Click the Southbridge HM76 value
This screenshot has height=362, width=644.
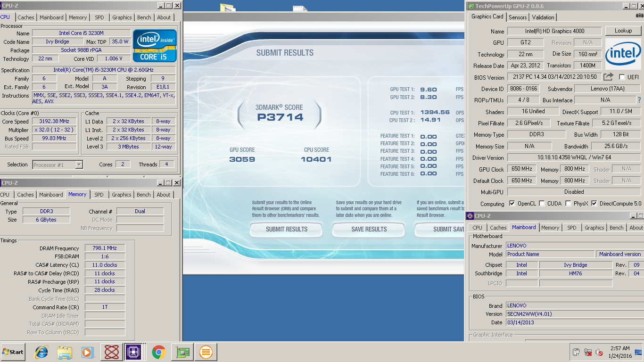pyautogui.click(x=576, y=273)
